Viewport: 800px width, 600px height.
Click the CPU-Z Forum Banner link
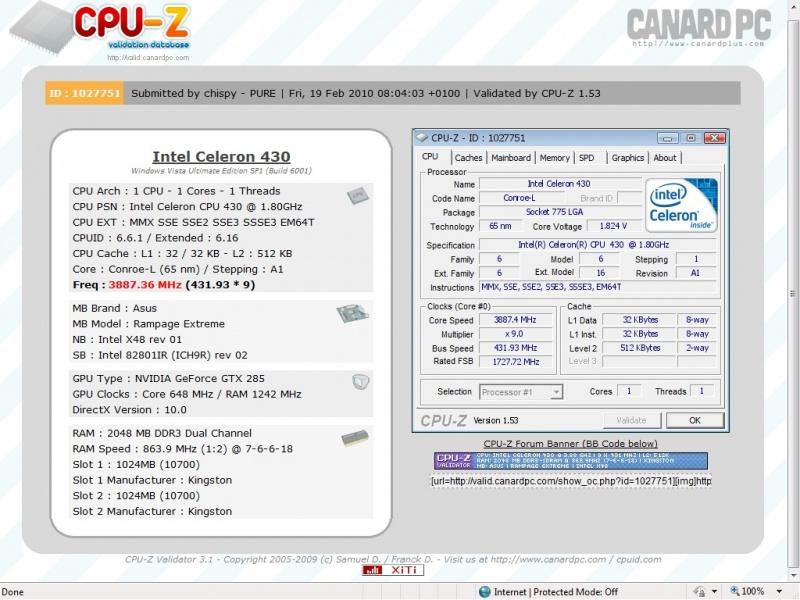click(x=570, y=443)
